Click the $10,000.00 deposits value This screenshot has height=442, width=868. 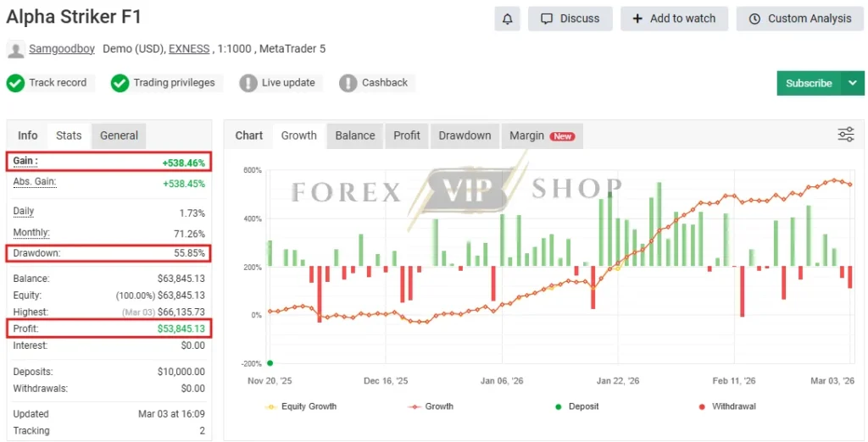(x=181, y=372)
